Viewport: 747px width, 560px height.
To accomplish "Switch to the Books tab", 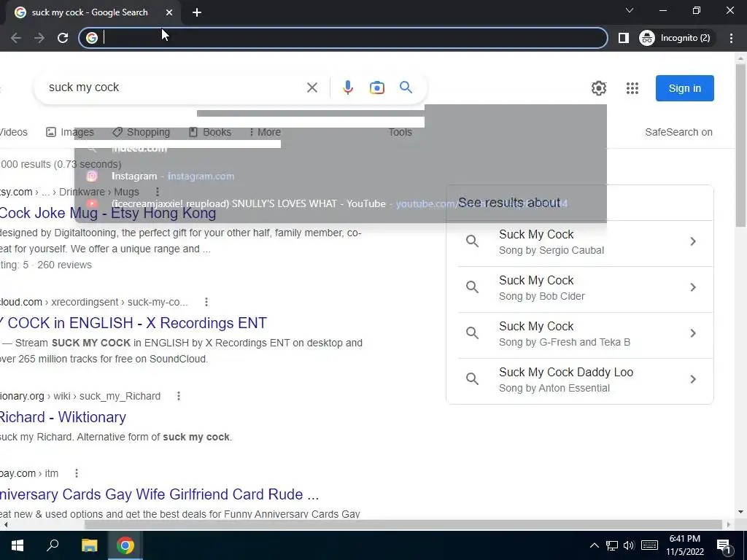I will [x=210, y=133].
